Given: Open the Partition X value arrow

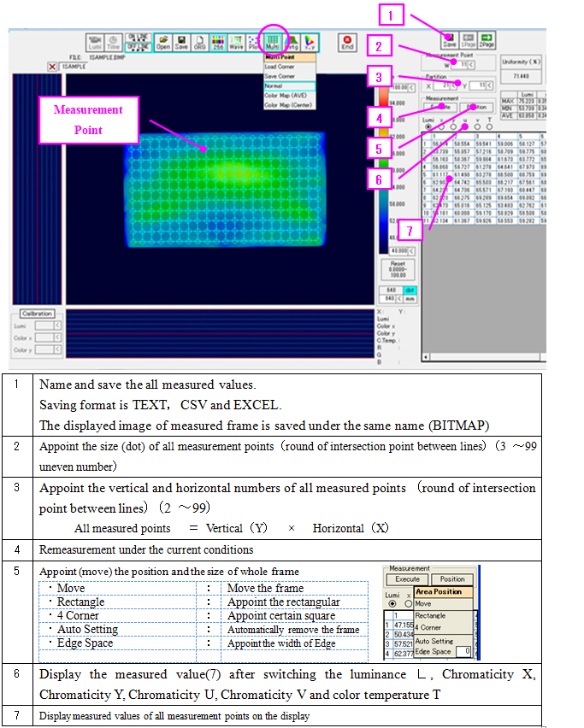Looking at the screenshot, I should point(453,86).
